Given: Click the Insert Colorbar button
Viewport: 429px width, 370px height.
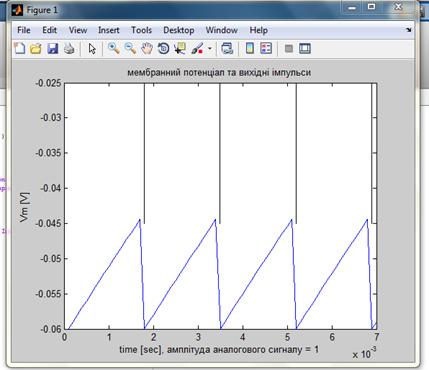Looking at the screenshot, I should [x=250, y=49].
